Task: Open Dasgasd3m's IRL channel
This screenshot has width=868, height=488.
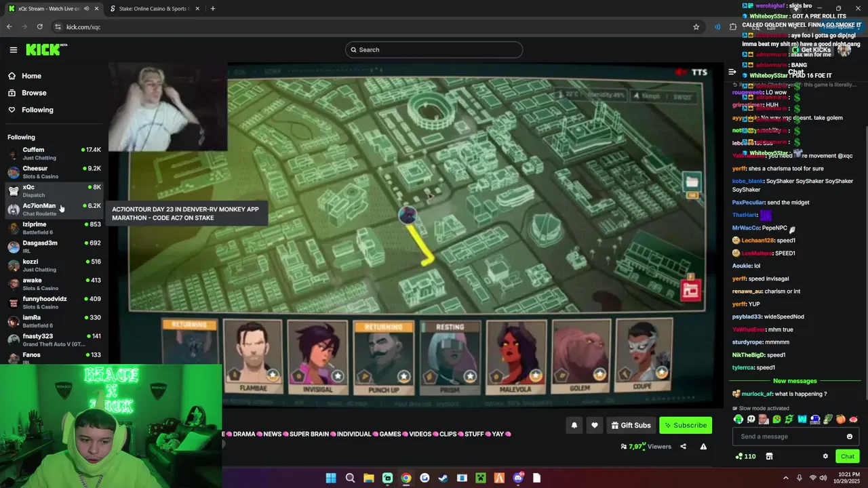Action: tap(54, 247)
